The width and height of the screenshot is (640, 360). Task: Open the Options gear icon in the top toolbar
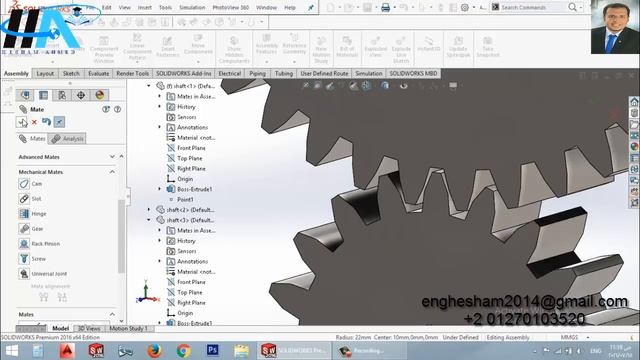pyautogui.click(x=464, y=7)
